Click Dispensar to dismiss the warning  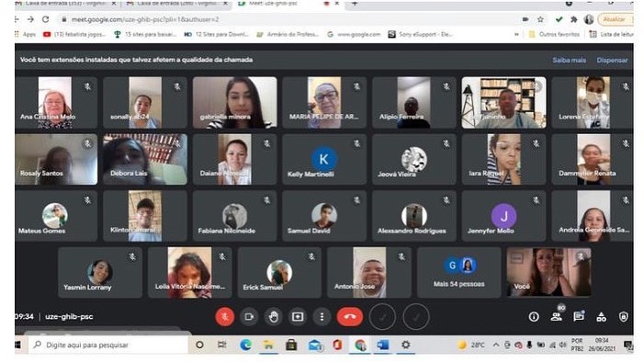coord(612,60)
